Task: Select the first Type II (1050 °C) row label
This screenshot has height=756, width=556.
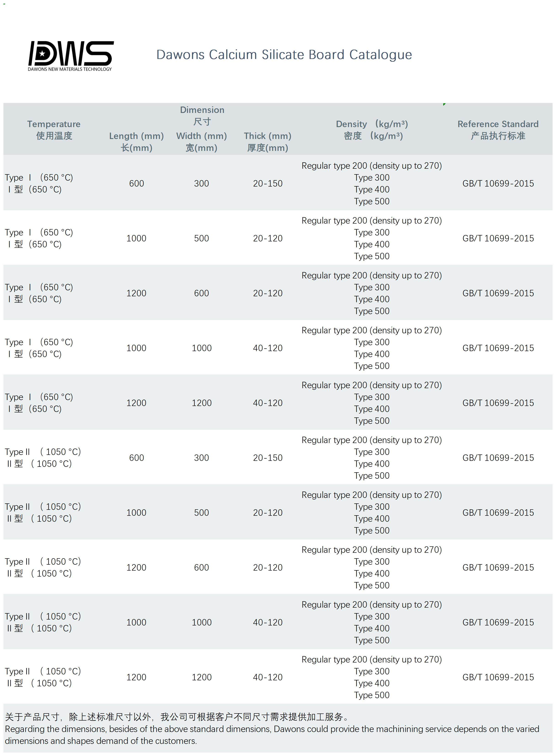Action: click(x=43, y=458)
